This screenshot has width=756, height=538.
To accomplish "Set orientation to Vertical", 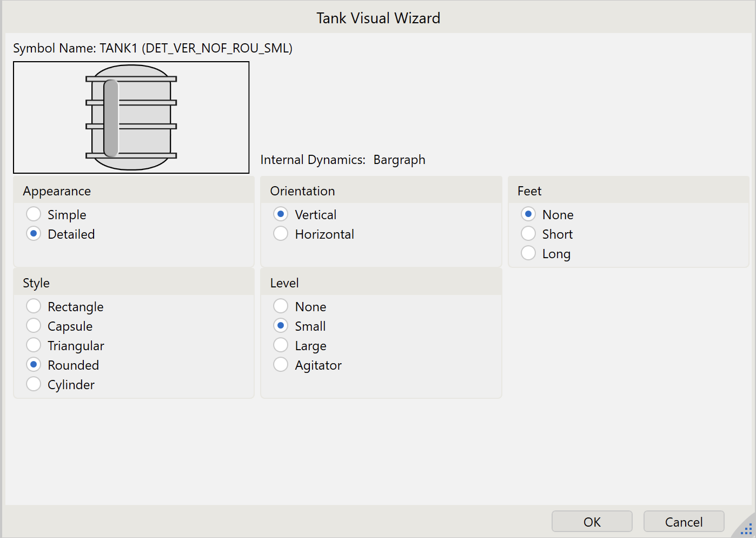I will tap(281, 214).
